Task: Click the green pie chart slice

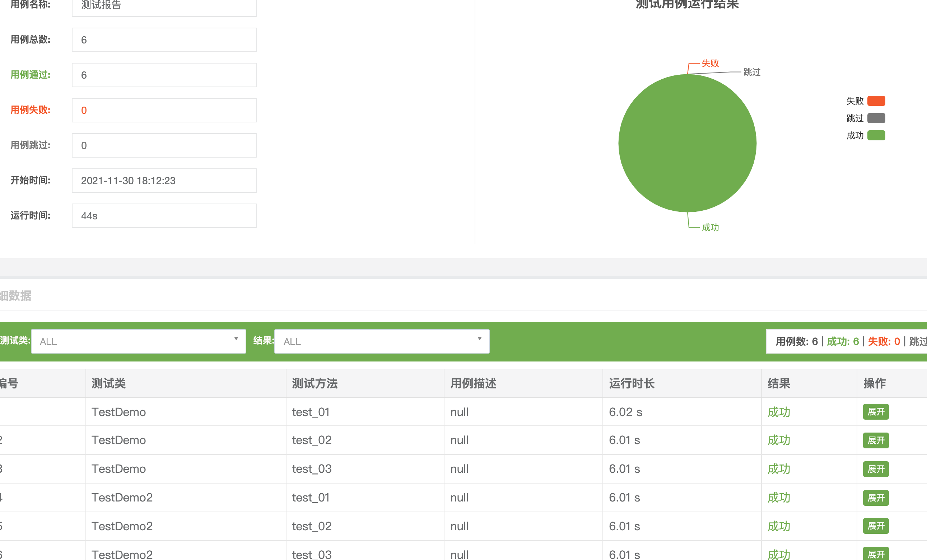Action: (x=687, y=143)
